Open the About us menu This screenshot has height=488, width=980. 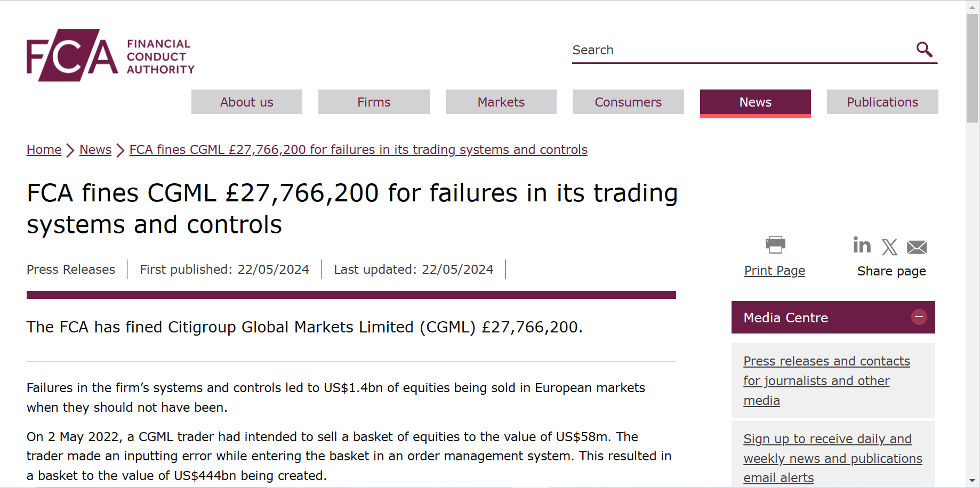[247, 102]
